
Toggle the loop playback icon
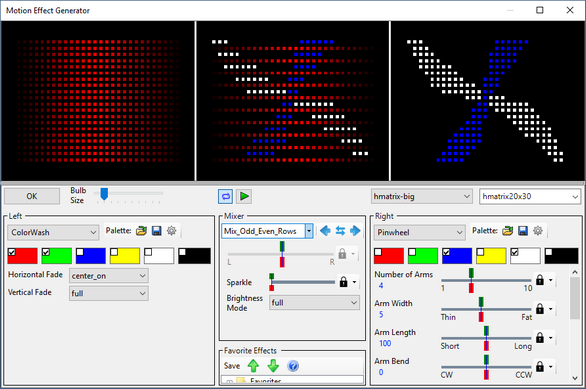click(225, 196)
